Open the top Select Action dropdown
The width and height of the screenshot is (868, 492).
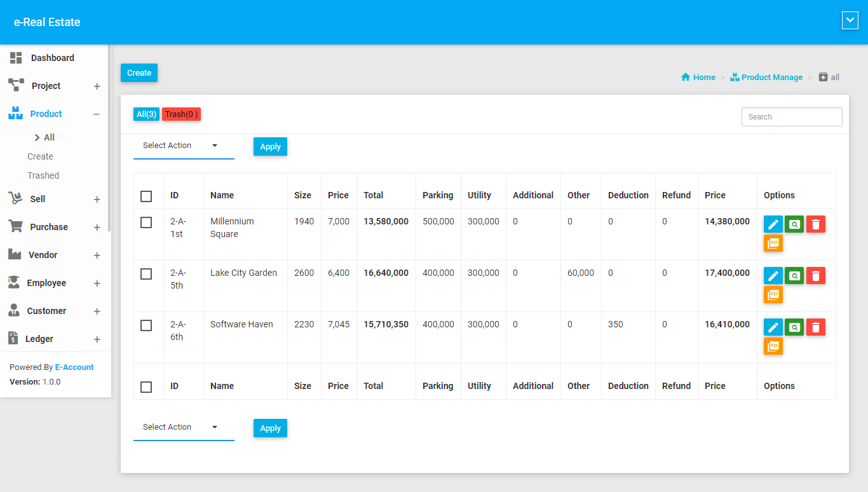(x=183, y=146)
